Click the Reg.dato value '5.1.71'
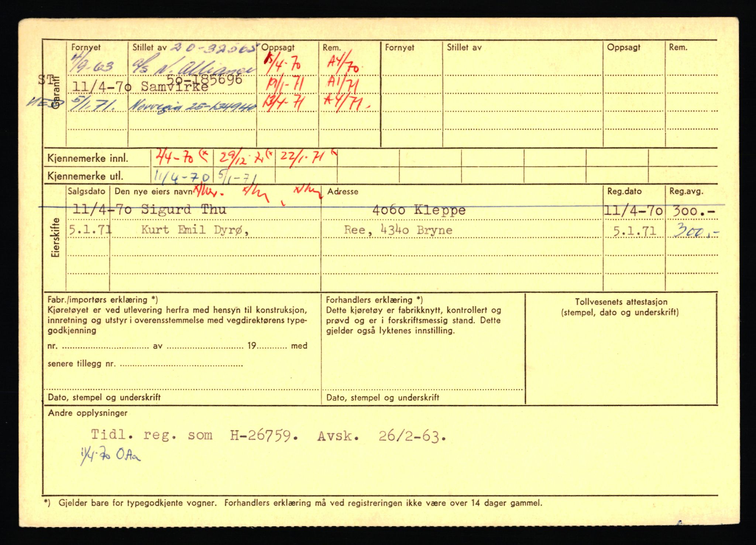Screen dimensions: 756x545 click(x=635, y=231)
